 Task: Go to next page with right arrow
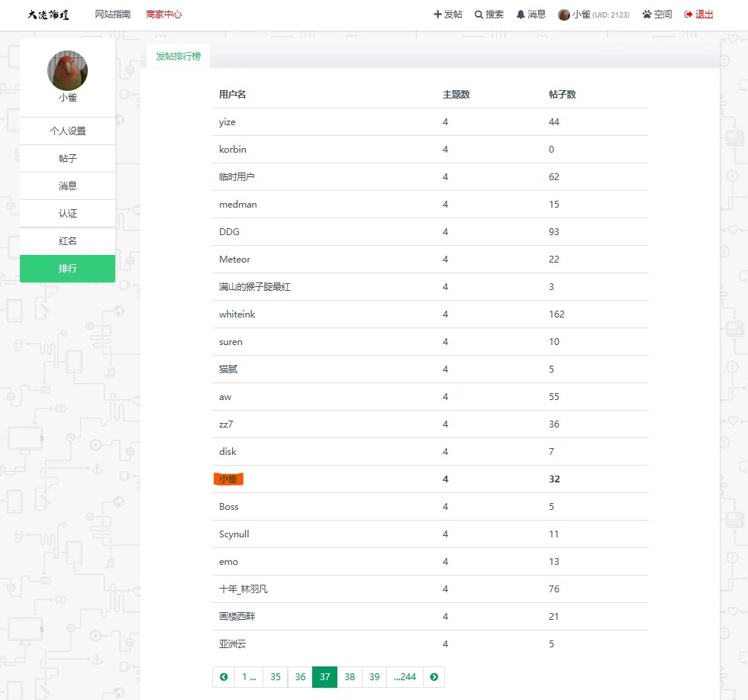tap(434, 677)
